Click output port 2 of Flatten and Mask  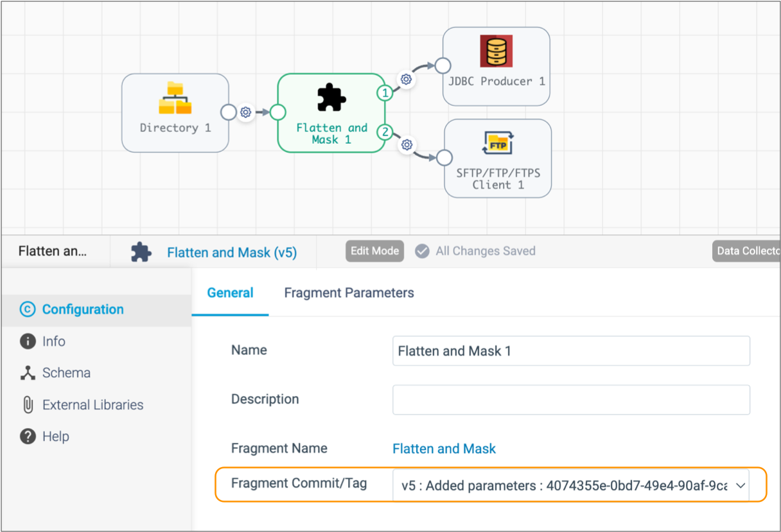[x=385, y=133]
